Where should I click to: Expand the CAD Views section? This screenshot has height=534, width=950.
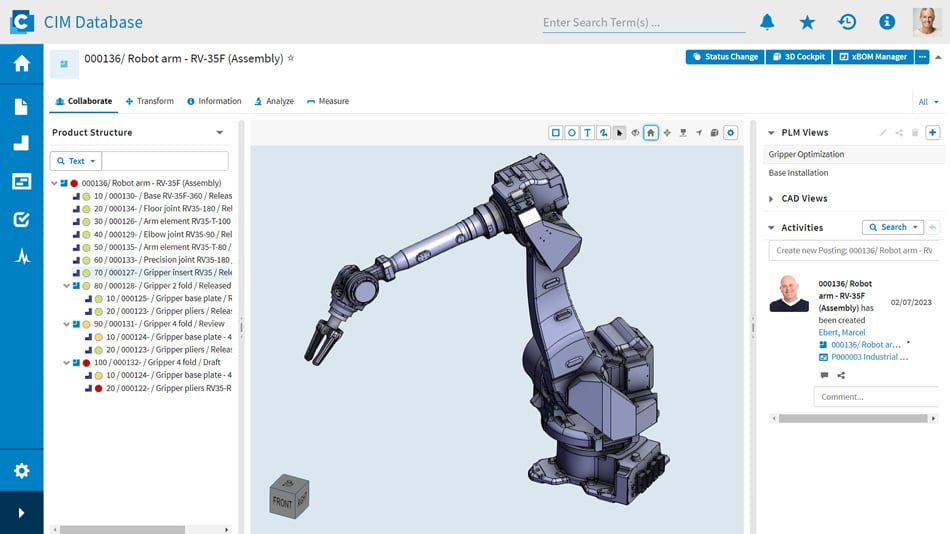[x=771, y=199]
